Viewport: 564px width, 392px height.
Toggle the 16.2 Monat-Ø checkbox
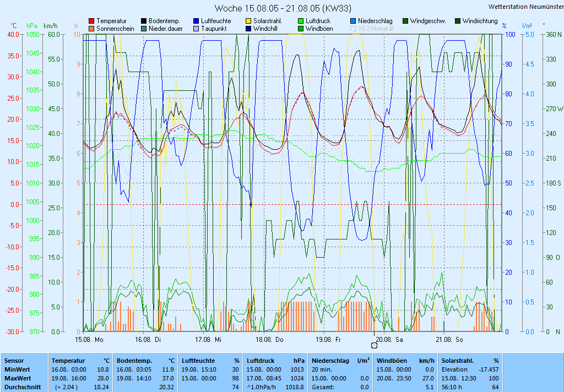(x=353, y=29)
